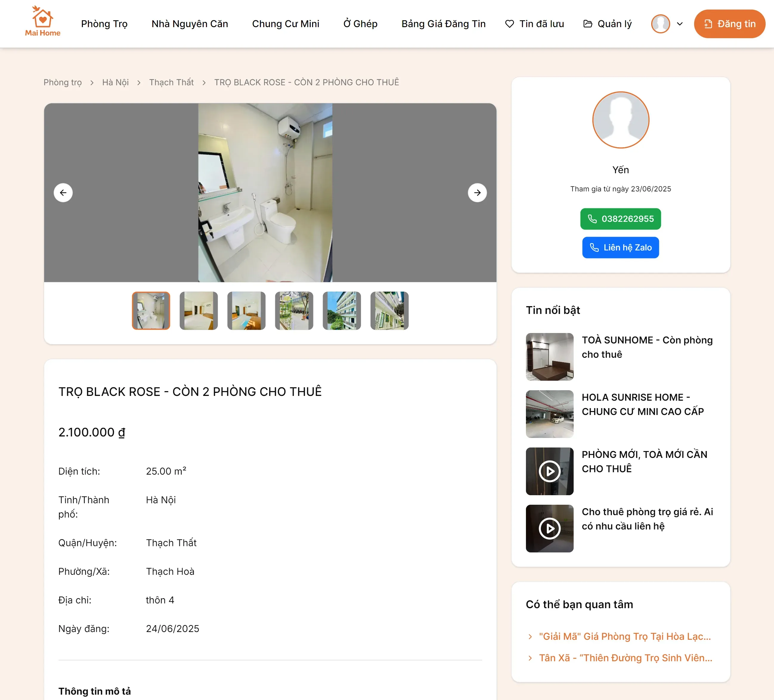Click the poster Yến's profile avatar
This screenshot has width=774, height=700.
pos(620,120)
